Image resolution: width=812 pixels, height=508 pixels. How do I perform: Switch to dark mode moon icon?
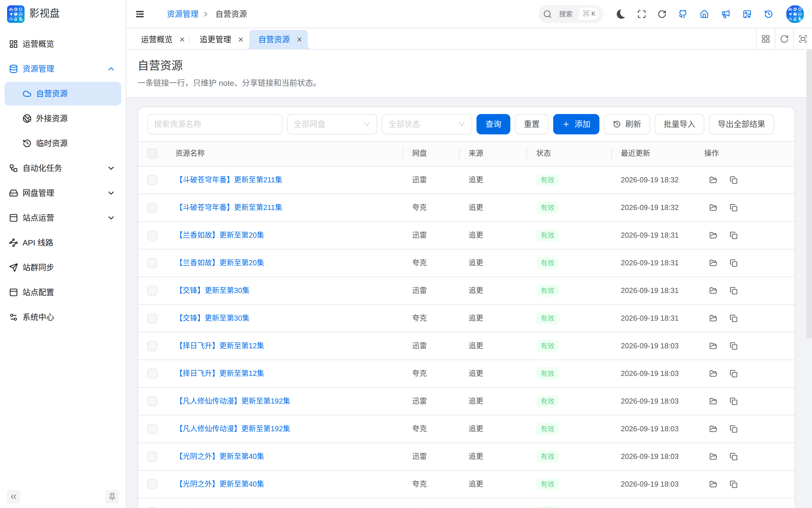tap(620, 14)
